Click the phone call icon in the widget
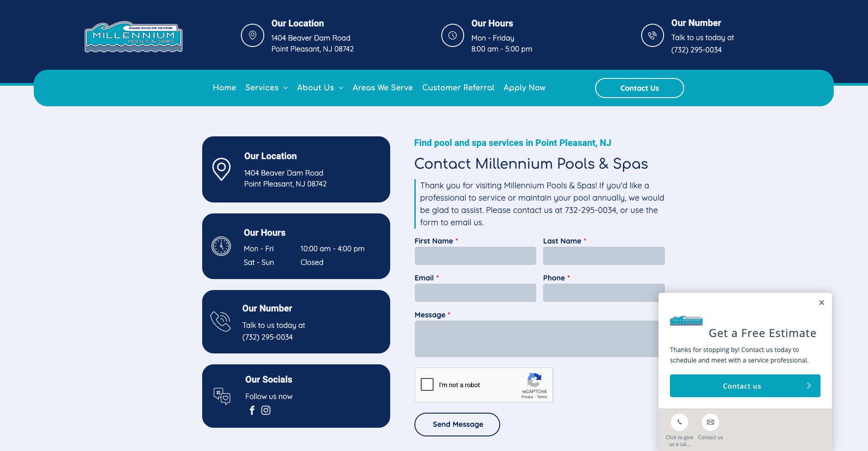Viewport: 868px width, 451px height. (679, 422)
